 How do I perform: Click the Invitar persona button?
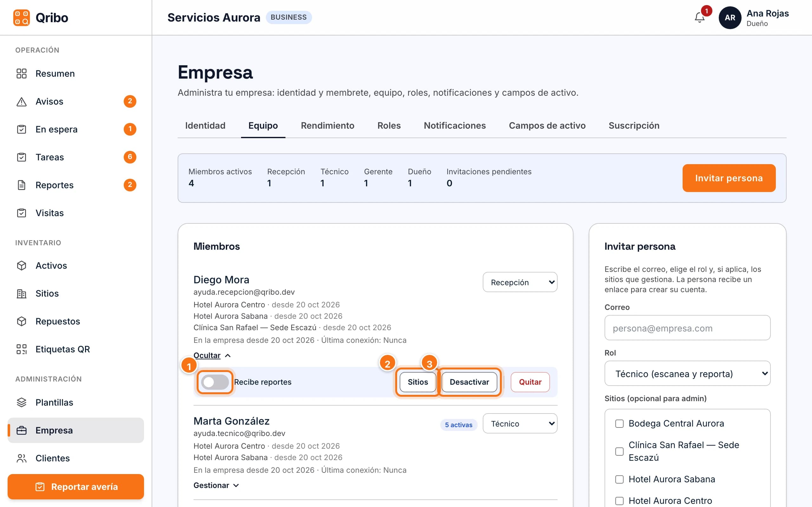coord(729,178)
